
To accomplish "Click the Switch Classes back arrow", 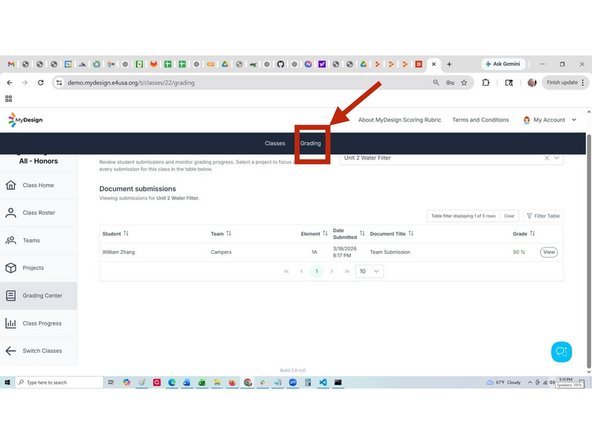I will (x=11, y=351).
